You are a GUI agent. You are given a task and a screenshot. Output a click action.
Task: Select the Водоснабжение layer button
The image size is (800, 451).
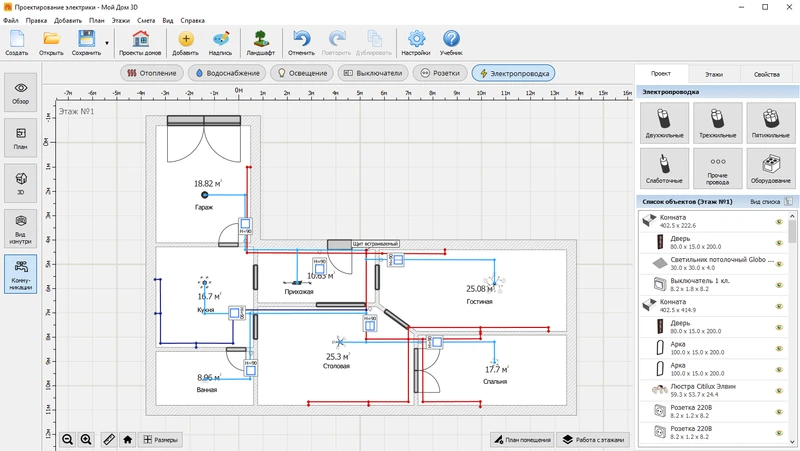tap(227, 73)
